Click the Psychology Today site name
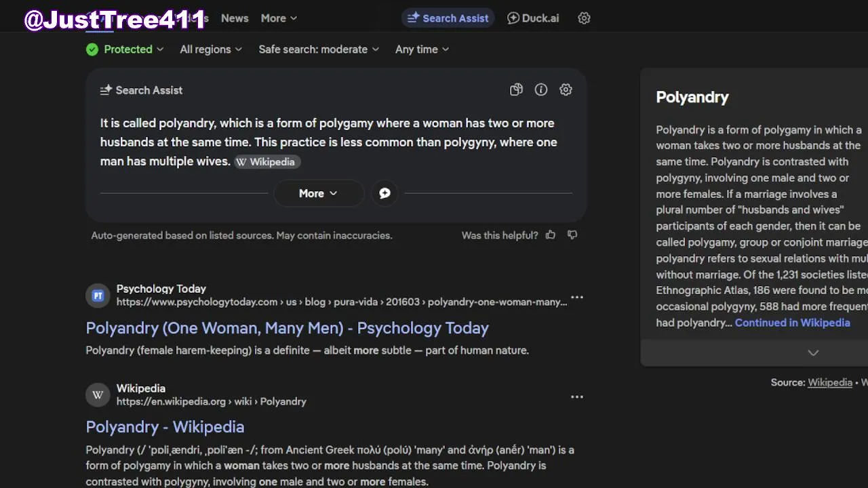This screenshot has height=488, width=868. (x=161, y=289)
